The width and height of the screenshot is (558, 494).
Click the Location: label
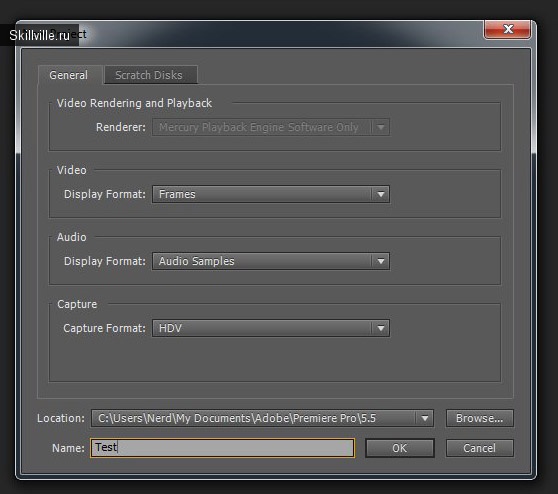tap(61, 418)
